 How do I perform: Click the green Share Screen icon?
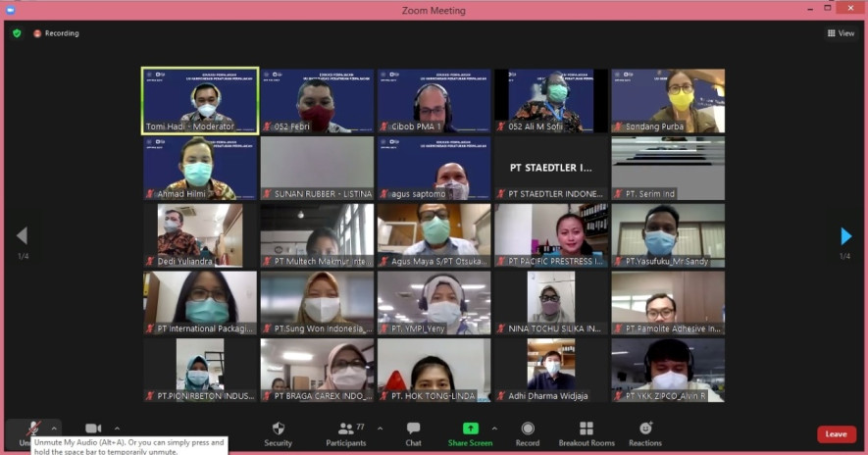[x=470, y=429]
